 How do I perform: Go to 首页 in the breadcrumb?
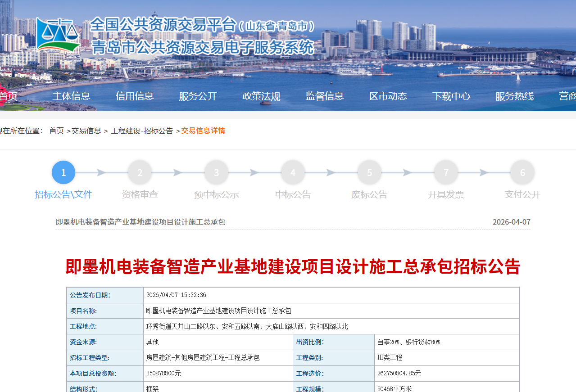56,131
